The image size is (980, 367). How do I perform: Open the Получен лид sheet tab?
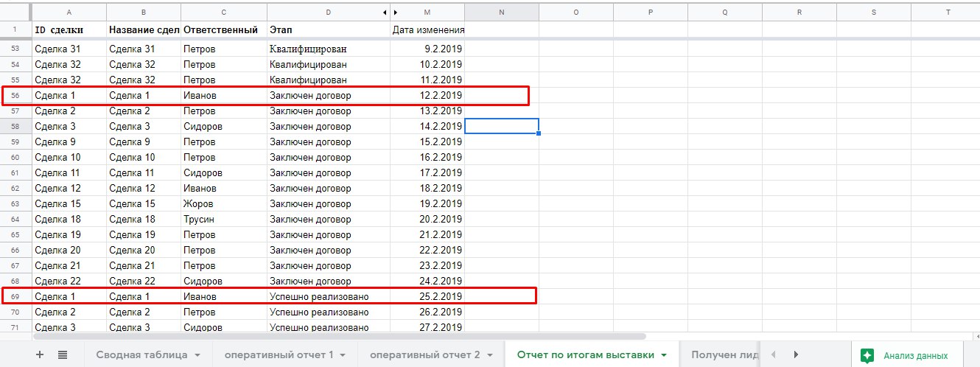pos(724,354)
